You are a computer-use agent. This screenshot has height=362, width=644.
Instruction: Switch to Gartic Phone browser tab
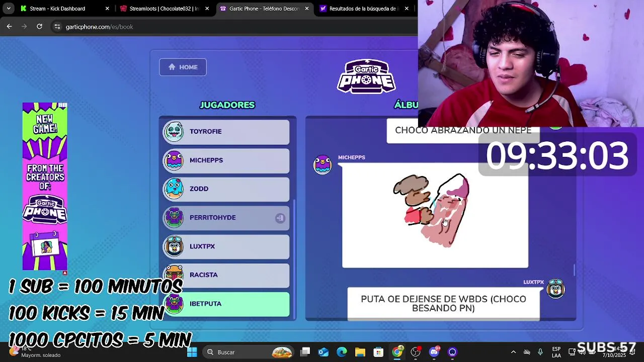click(x=264, y=9)
